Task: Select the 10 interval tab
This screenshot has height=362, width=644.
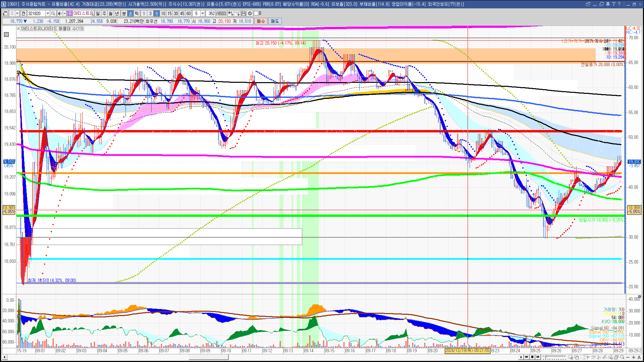Action: (163, 13)
